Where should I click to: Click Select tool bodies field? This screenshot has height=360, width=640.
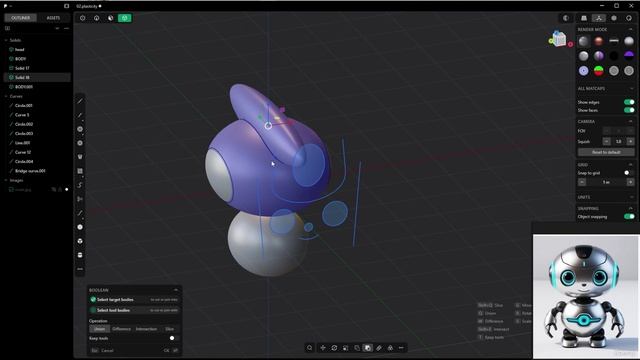tap(134, 310)
